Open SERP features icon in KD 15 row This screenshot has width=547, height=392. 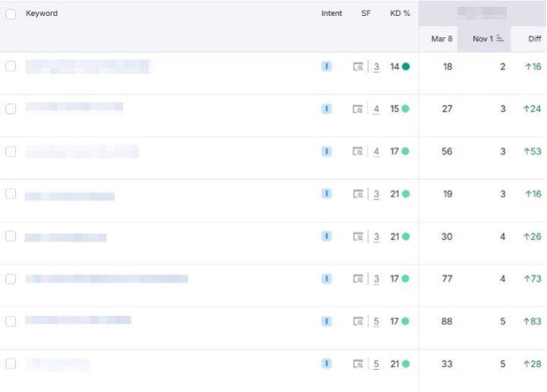(358, 109)
